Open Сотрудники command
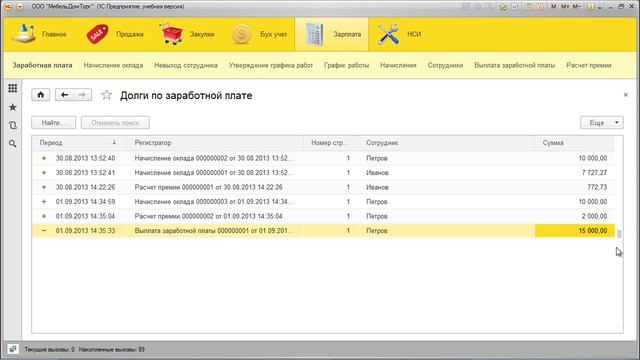This screenshot has width=640, height=360. tap(445, 65)
